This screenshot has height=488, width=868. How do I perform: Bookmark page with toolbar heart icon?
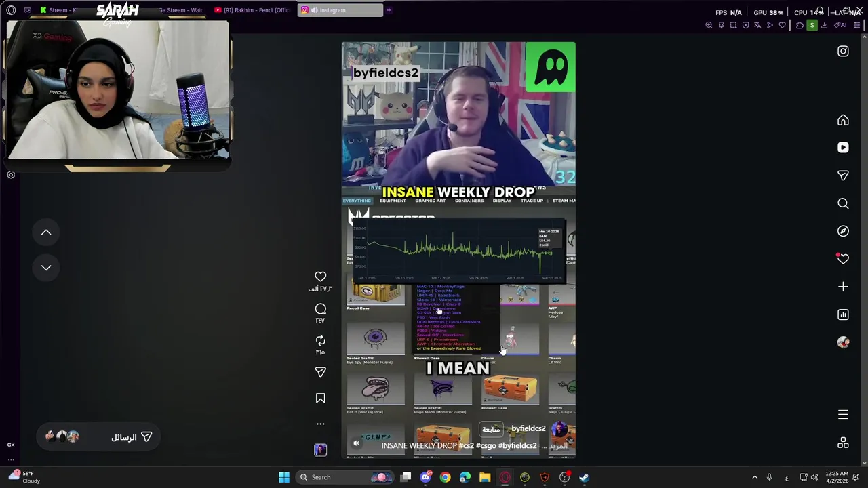pyautogui.click(x=782, y=25)
